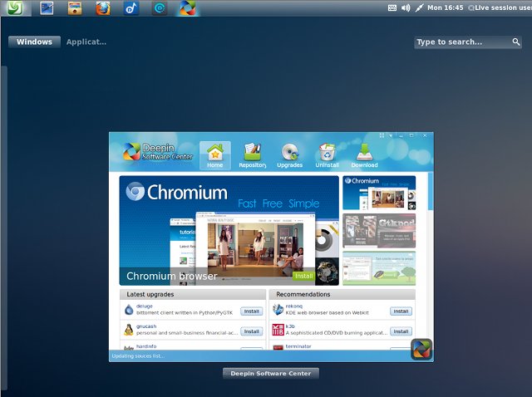Click the large Chromium banner image

[229, 231]
